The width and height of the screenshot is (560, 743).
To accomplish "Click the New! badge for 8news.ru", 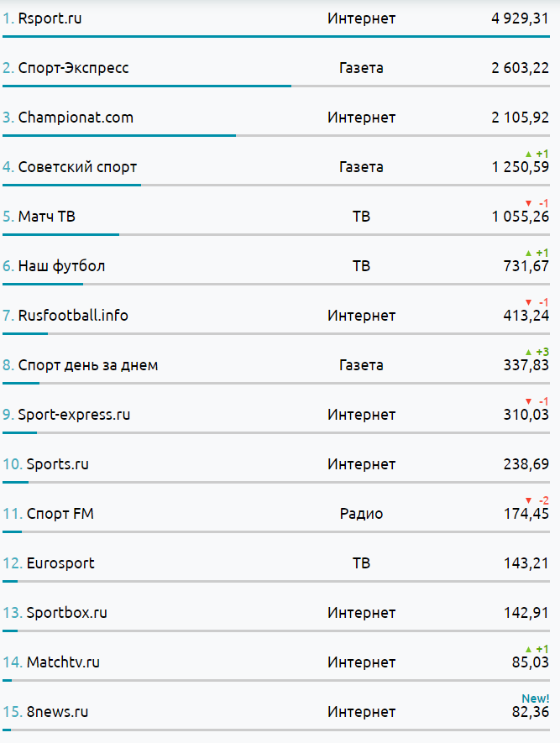I will click(x=536, y=699).
